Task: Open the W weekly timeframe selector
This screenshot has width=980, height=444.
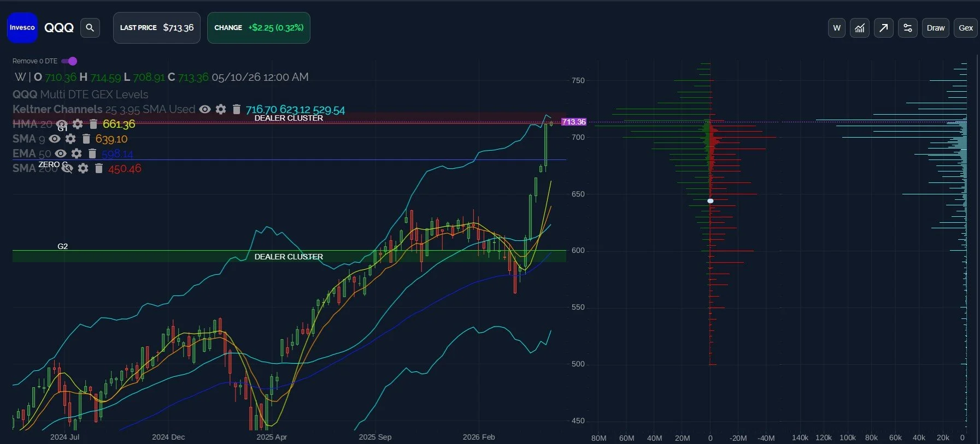Action: (x=837, y=28)
